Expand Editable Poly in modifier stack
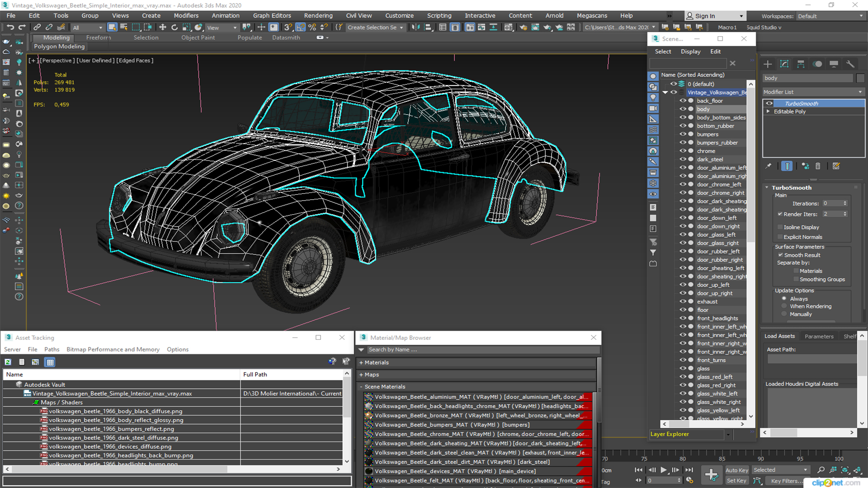The height and width of the screenshot is (488, 868). [x=768, y=112]
